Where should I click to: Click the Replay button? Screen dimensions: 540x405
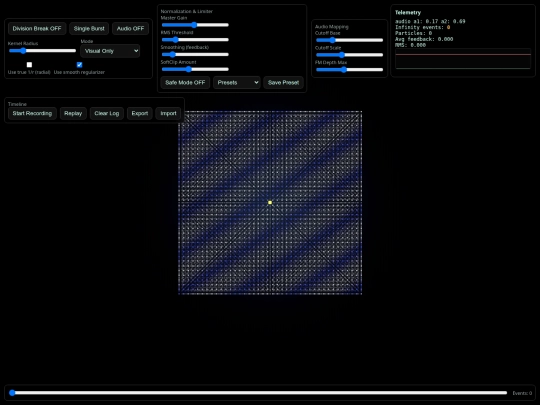click(x=73, y=113)
